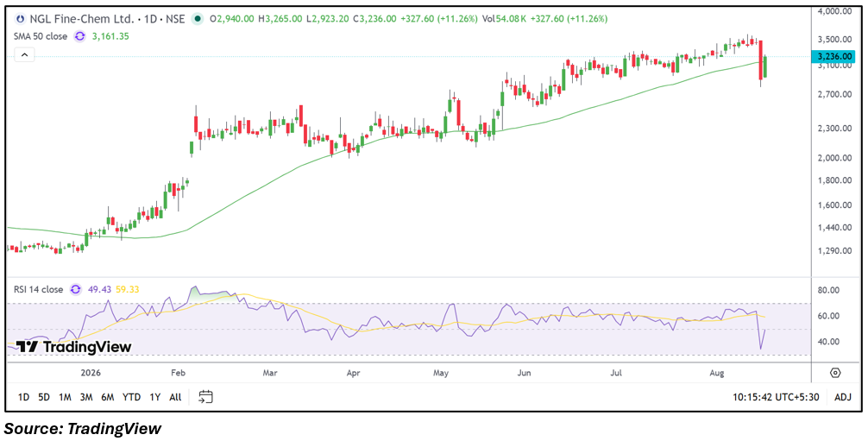This screenshot has width=868, height=441.
Task: Select the 3M time range
Action: pyautogui.click(x=85, y=397)
